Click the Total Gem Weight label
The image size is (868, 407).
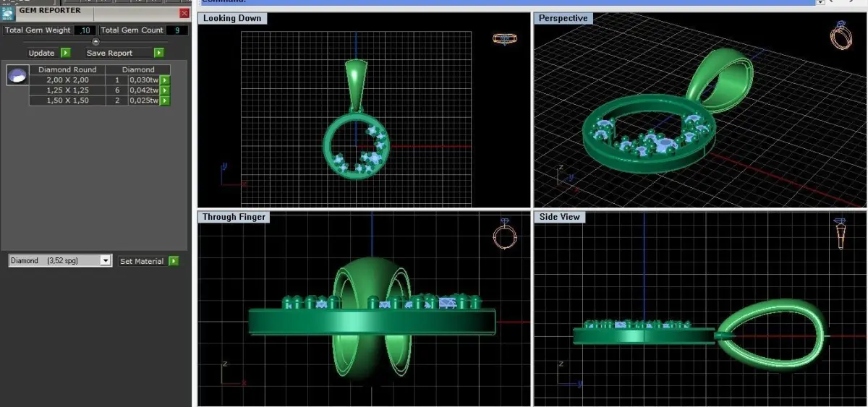[38, 30]
